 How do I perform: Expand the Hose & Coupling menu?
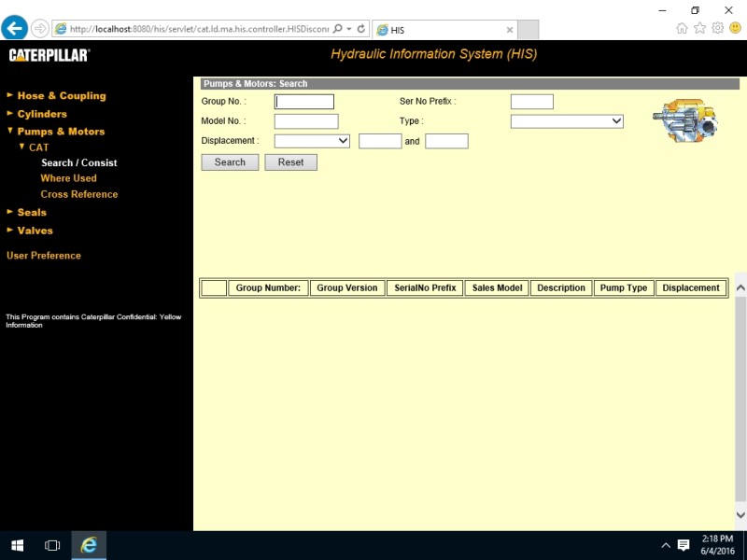point(61,96)
